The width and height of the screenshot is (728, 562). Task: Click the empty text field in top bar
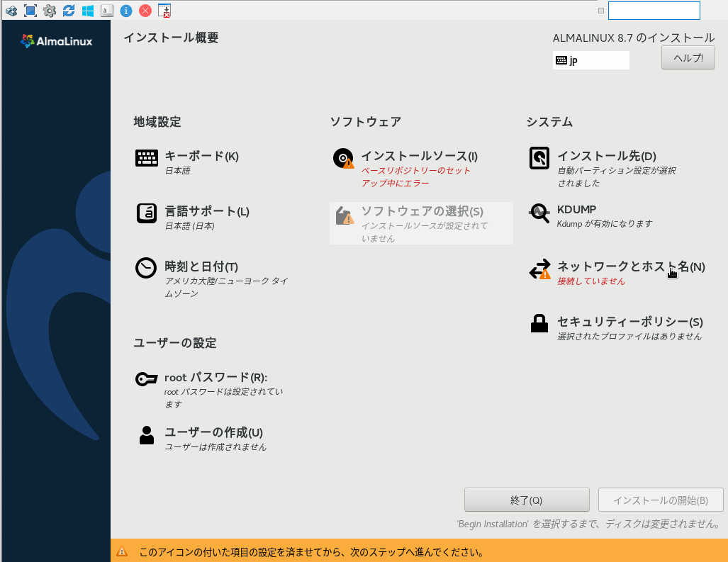[x=654, y=11]
